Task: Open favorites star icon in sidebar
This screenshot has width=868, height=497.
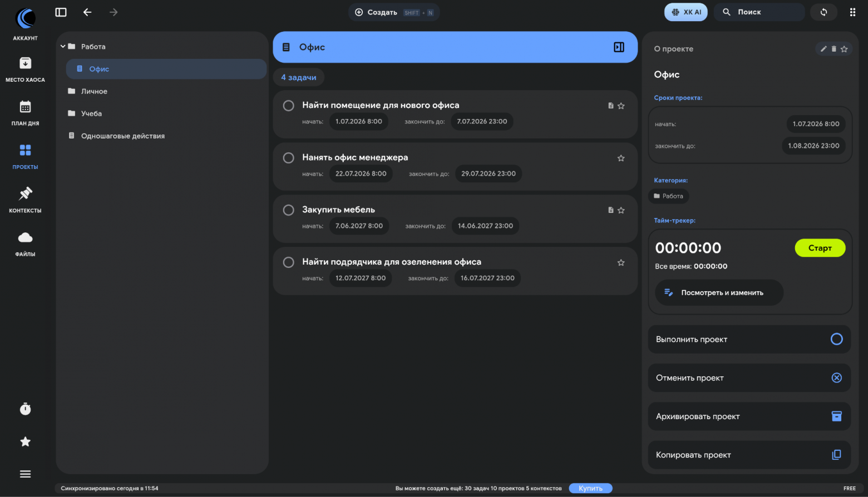Action: (25, 441)
